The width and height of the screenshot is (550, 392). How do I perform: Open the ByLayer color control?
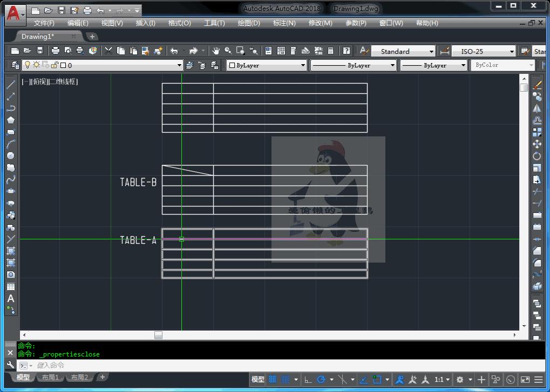click(267, 65)
